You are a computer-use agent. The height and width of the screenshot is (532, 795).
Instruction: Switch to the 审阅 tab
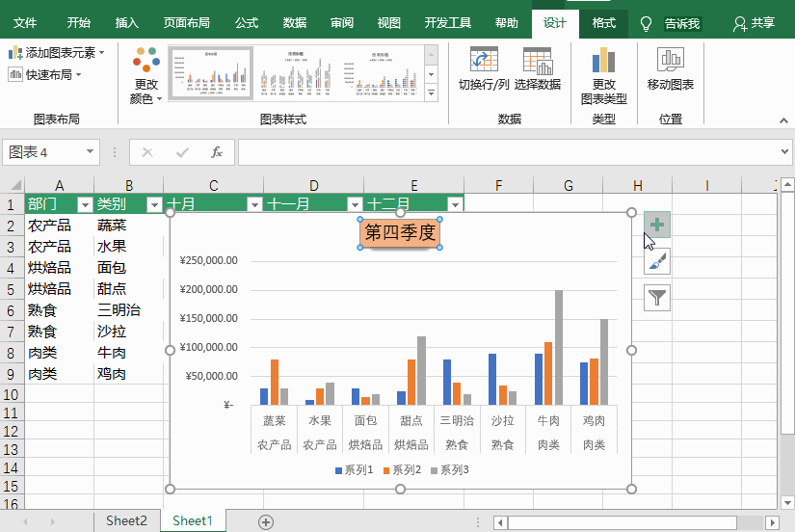coord(342,23)
